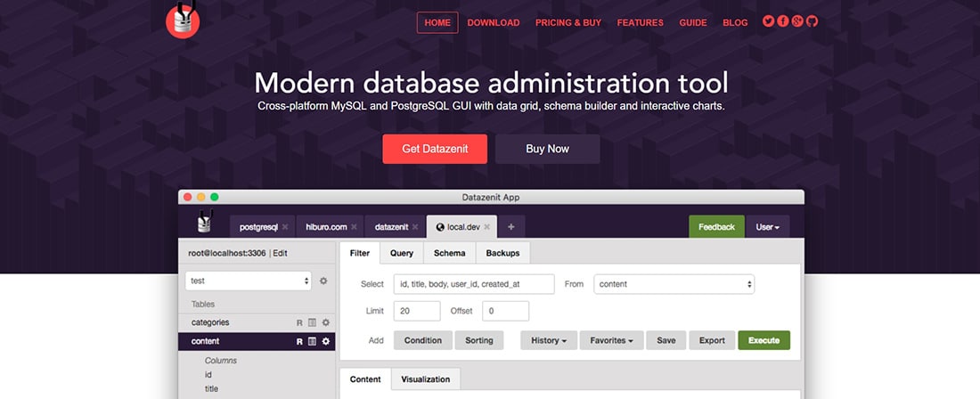This screenshot has width=980, height=399.
Task: Click structure grid icon for categories table
Action: click(313, 322)
